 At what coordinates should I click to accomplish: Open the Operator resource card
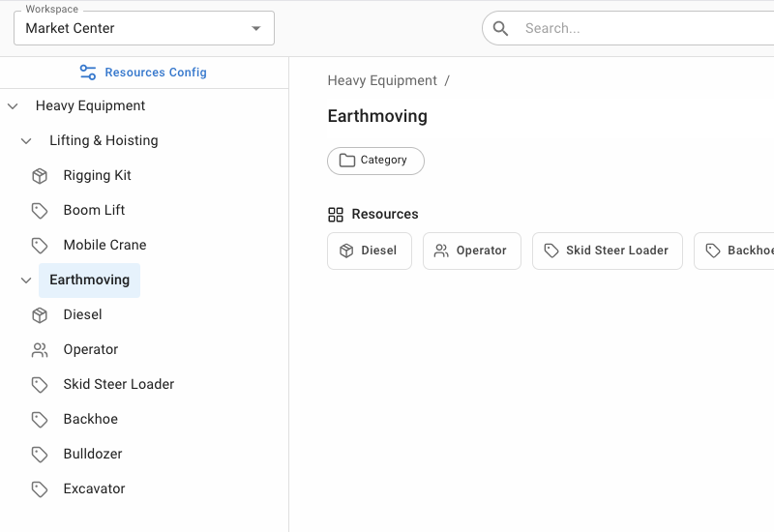point(472,251)
